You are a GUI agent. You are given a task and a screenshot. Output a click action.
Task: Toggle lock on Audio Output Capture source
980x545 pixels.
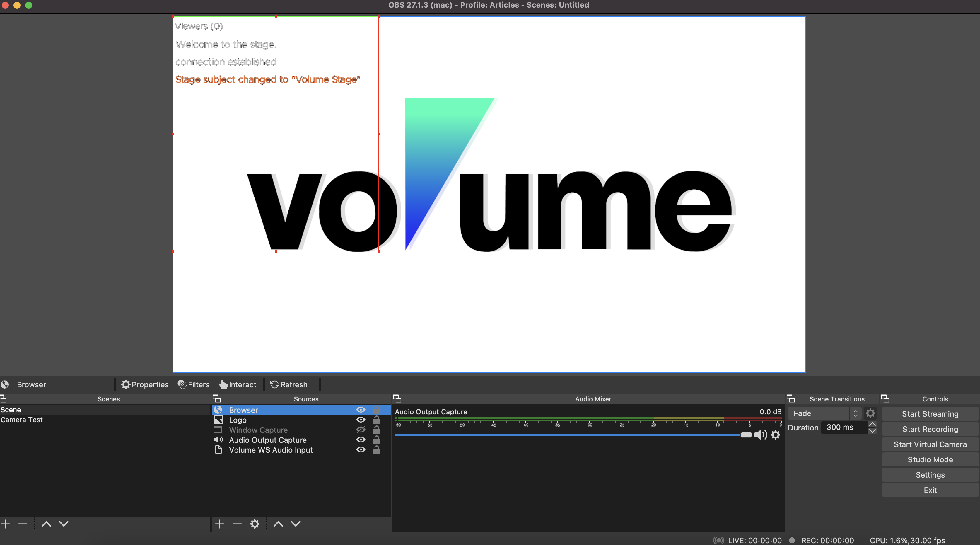tap(377, 439)
